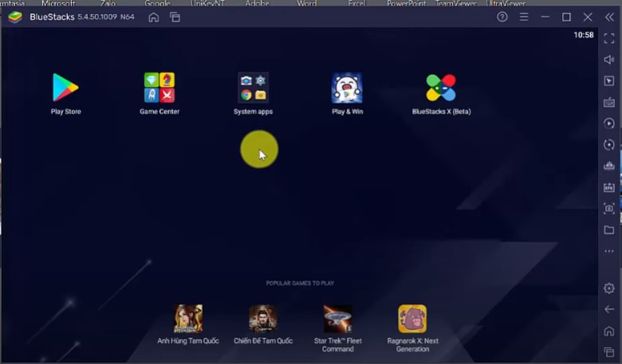Take a screenshot with camera icon
The width and height of the screenshot is (622, 364).
click(609, 209)
